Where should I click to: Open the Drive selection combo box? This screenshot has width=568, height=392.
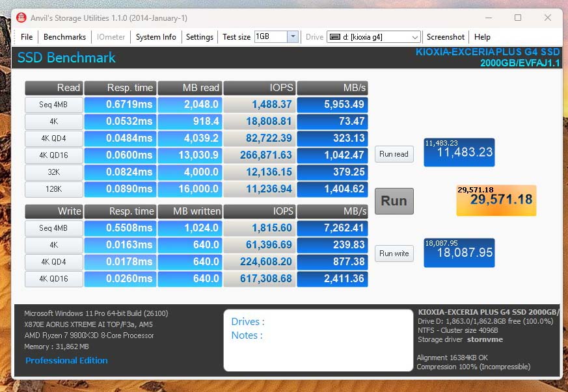(373, 37)
